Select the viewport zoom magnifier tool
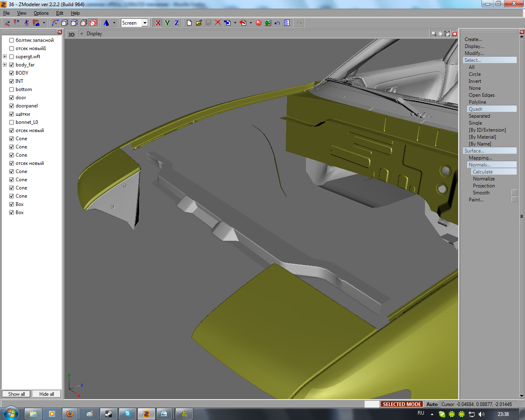Image resolution: width=525 pixels, height=420 pixels. (x=434, y=34)
